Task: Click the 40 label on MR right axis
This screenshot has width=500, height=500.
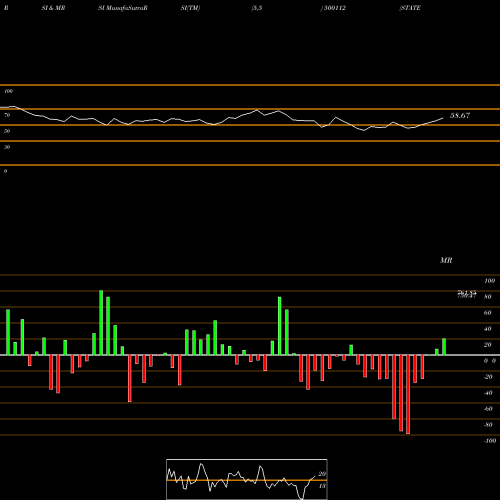Action: point(488,329)
